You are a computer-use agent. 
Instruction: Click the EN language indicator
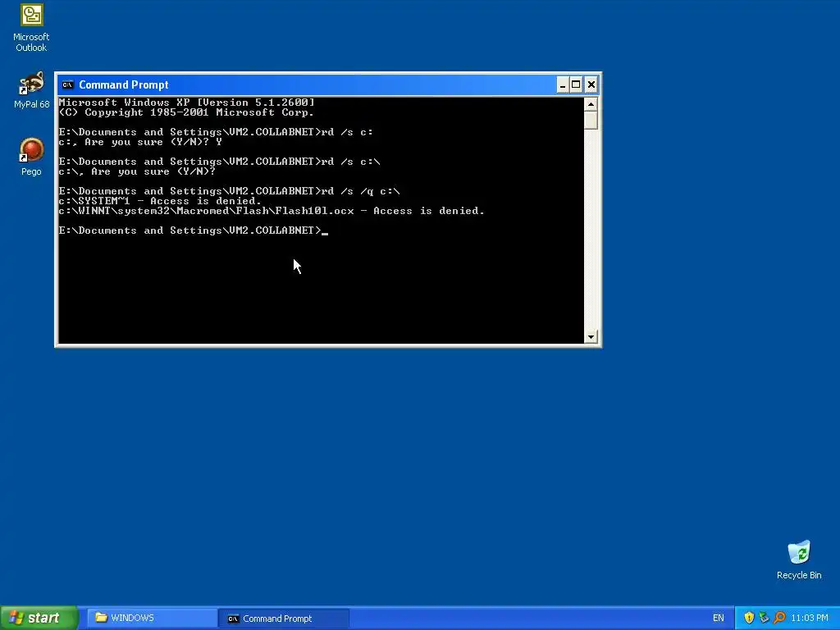719,618
